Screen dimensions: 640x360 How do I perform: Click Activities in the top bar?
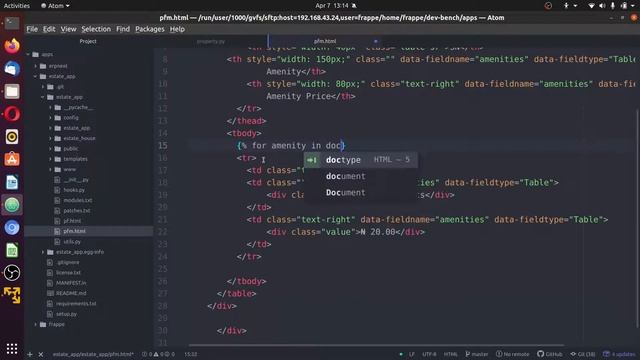17,6
